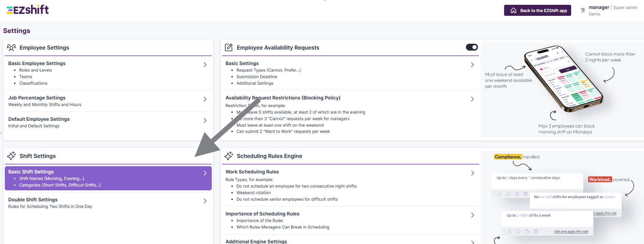This screenshot has height=244, width=644.
Task: Click 'Categories (Short Shifts, Difficult Shifts...)' text
Action: tap(60, 185)
